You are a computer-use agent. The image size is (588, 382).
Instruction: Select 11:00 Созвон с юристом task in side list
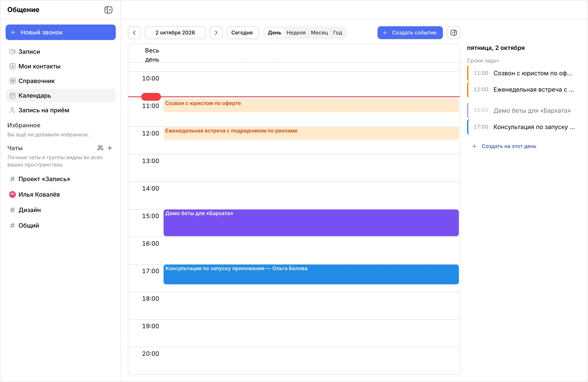pos(523,73)
